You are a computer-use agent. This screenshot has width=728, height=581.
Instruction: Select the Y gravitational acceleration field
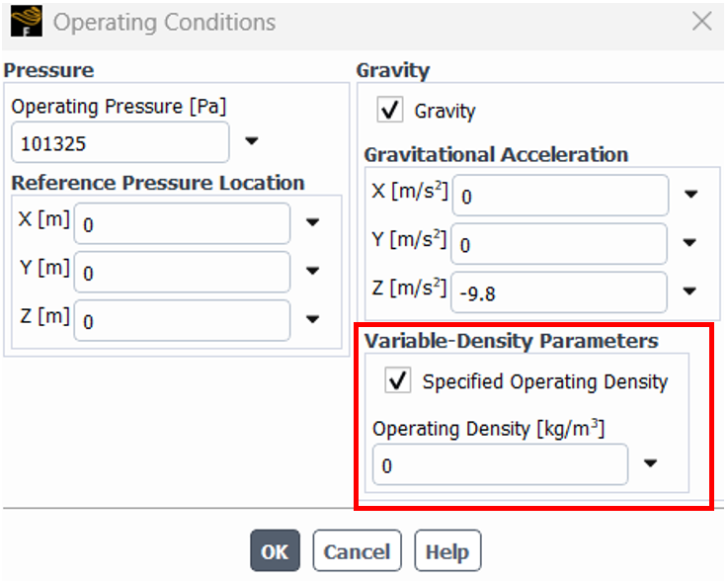tap(559, 244)
